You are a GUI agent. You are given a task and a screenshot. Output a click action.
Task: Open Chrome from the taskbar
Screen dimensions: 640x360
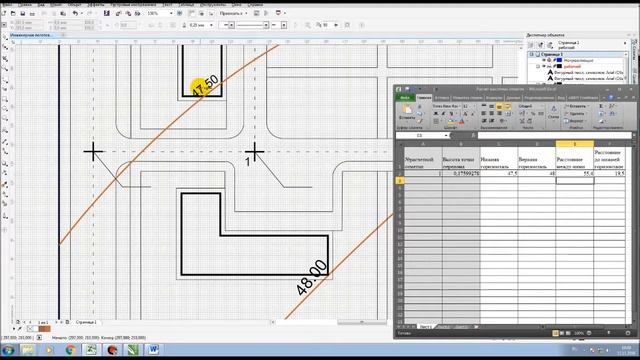70,350
